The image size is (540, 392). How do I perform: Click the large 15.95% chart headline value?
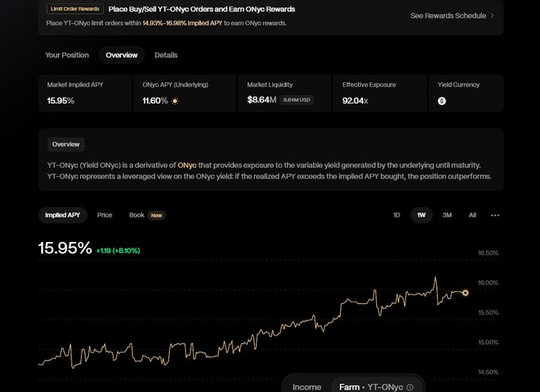click(65, 248)
